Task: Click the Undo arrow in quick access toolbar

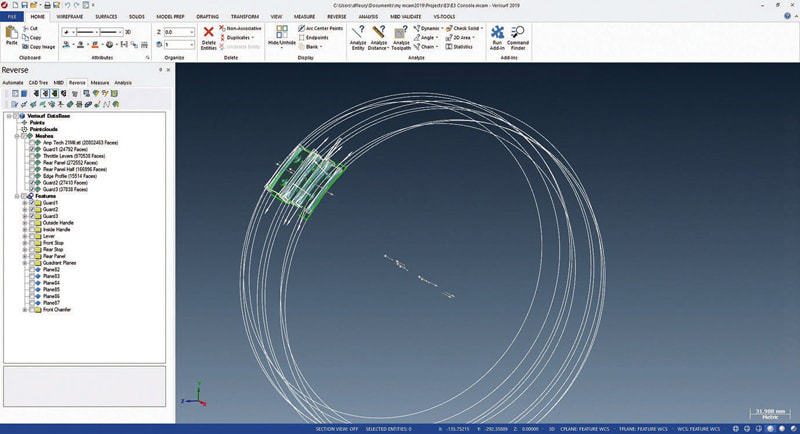Action: tap(67, 5)
